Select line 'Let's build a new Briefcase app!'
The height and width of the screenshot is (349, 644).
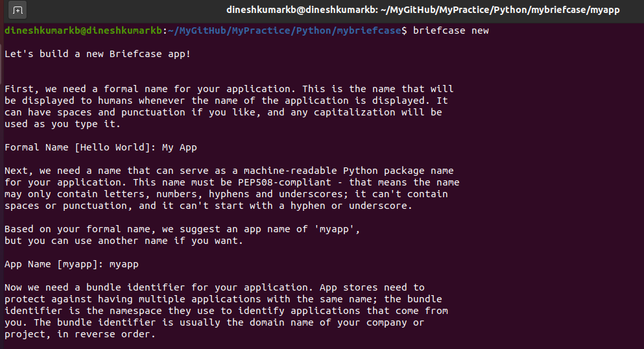click(98, 54)
